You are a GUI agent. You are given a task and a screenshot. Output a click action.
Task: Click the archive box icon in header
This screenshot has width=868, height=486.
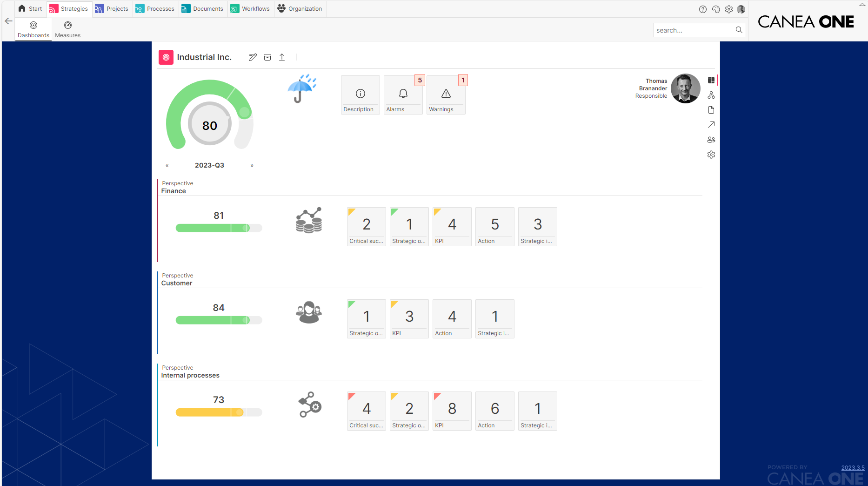[267, 57]
